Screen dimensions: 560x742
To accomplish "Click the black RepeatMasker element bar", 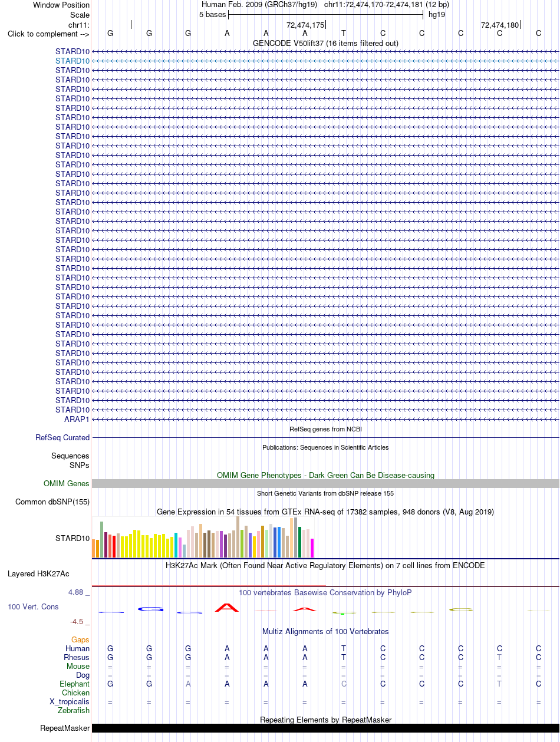I will coord(325,728).
